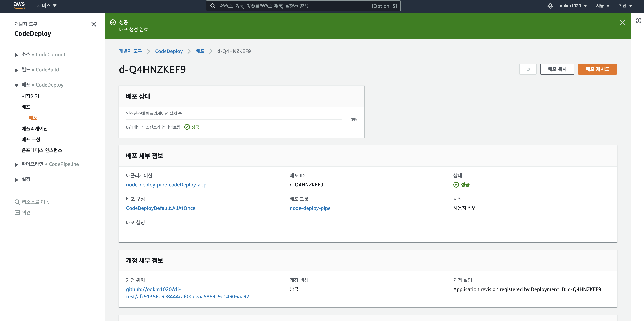Open the node-deploy-pipe-codeDeploy-app link
The image size is (644, 321).
[166, 185]
